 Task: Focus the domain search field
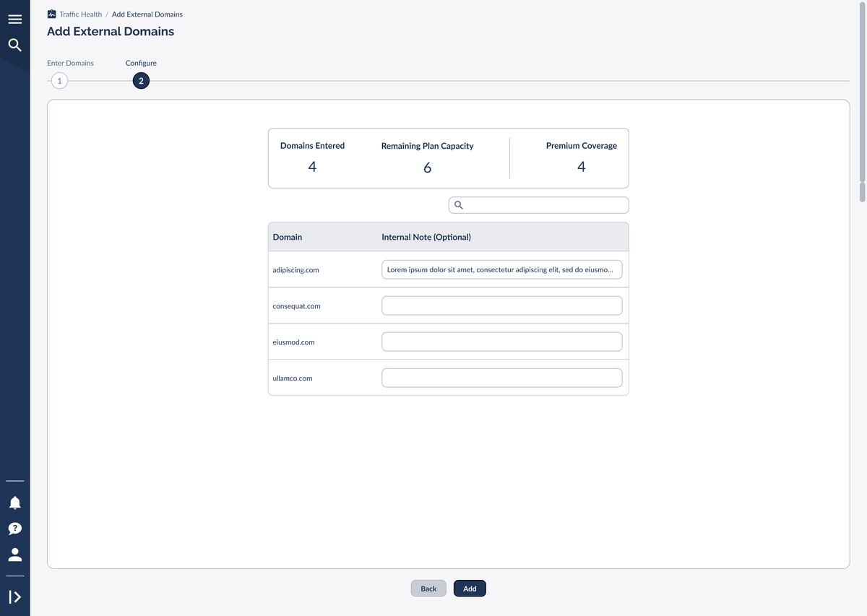(x=538, y=205)
